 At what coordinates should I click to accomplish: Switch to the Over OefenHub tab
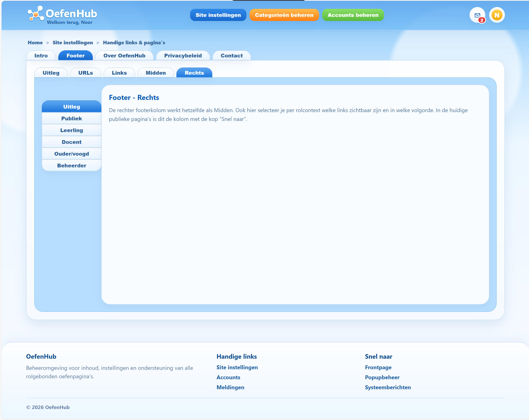124,56
